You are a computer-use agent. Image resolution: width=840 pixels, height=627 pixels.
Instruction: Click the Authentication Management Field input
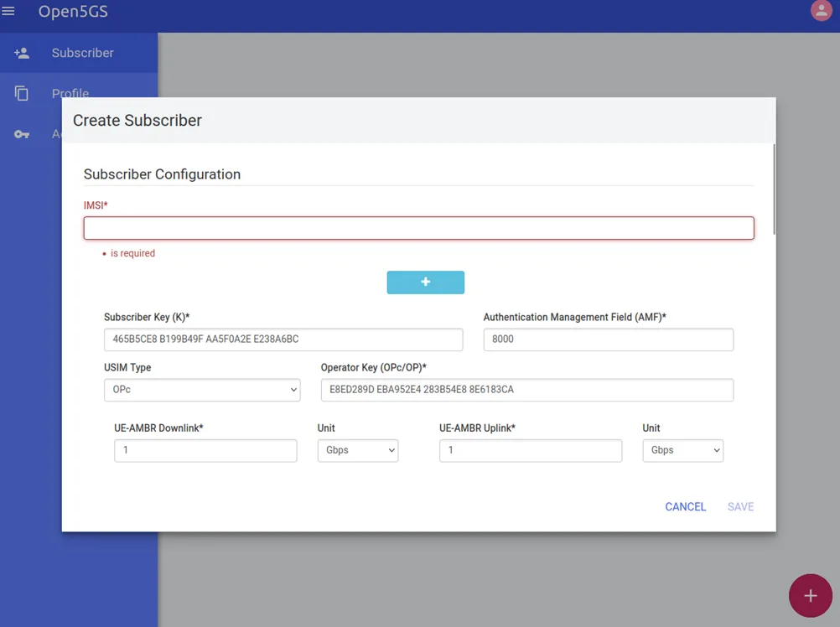(609, 339)
